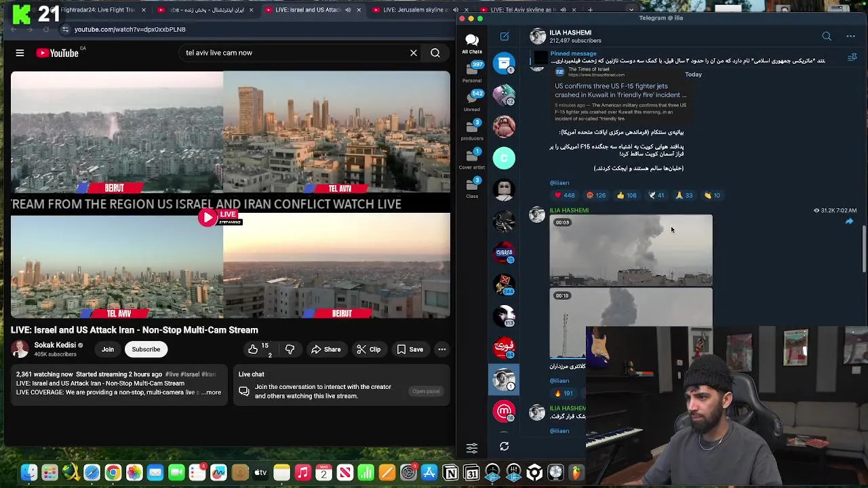Open the Telegram channel three-dot menu
Viewport: 868px width, 488px height.
[x=850, y=37]
